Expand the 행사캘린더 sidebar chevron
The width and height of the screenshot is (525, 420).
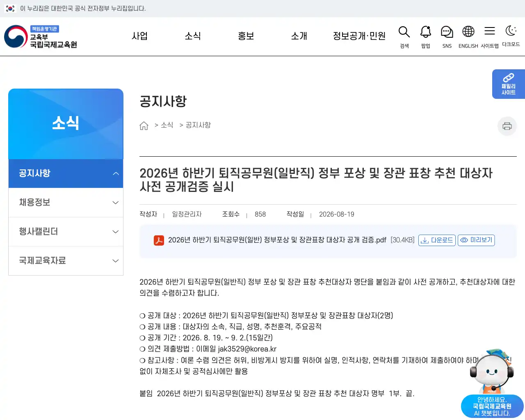coord(116,232)
